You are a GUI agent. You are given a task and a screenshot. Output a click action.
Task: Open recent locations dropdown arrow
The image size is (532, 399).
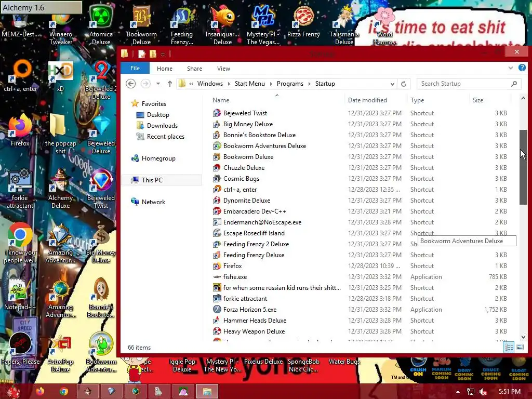coord(158,84)
